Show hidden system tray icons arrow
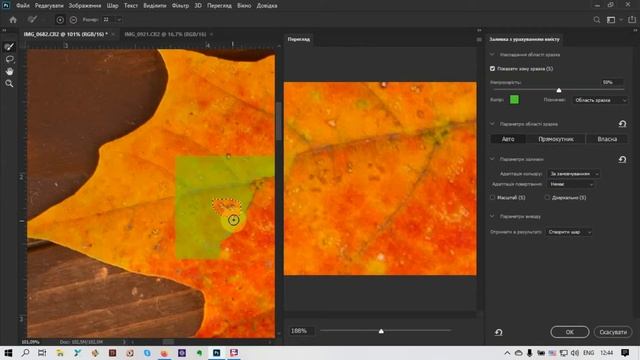This screenshot has width=640, height=360. (x=507, y=353)
